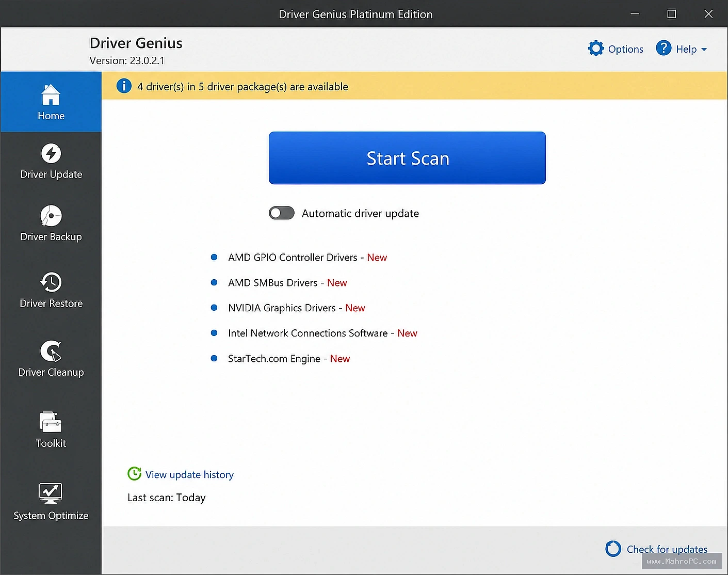Screen dimensions: 728x575
Task: Select the Driver Cleanup label in sidebar
Action: coord(51,372)
